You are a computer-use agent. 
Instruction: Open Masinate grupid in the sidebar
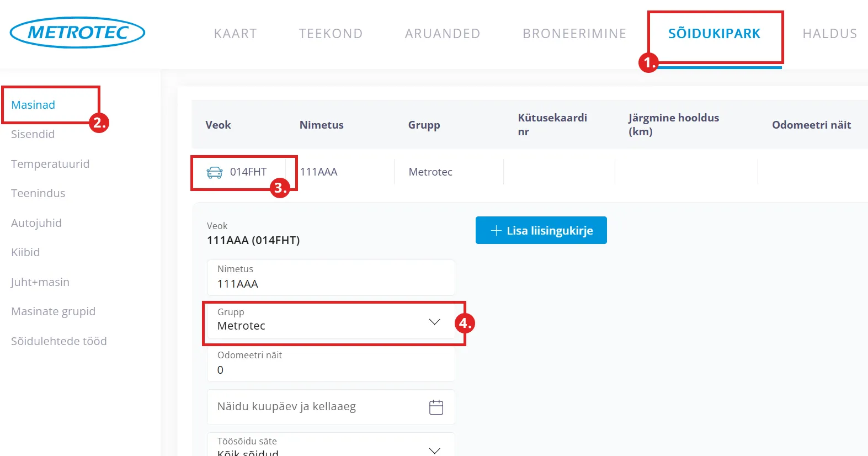tap(53, 311)
